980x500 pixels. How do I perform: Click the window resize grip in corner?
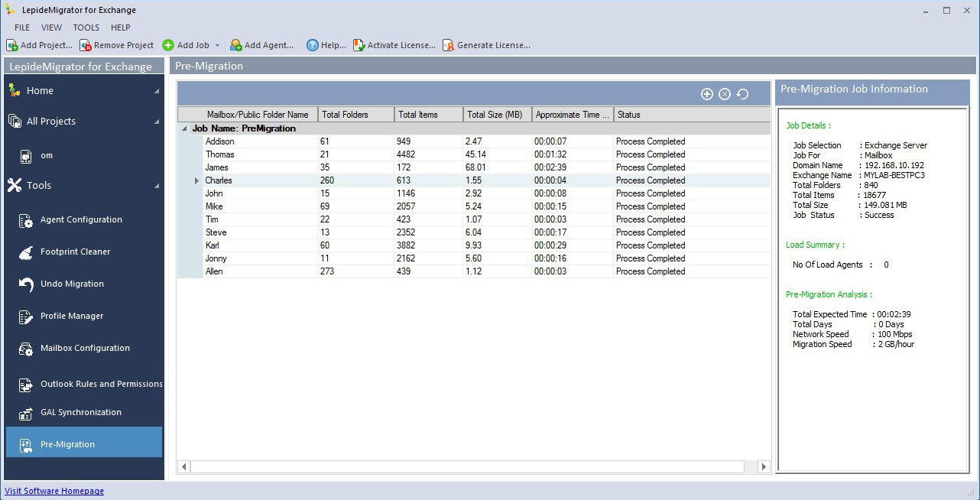tap(972, 493)
